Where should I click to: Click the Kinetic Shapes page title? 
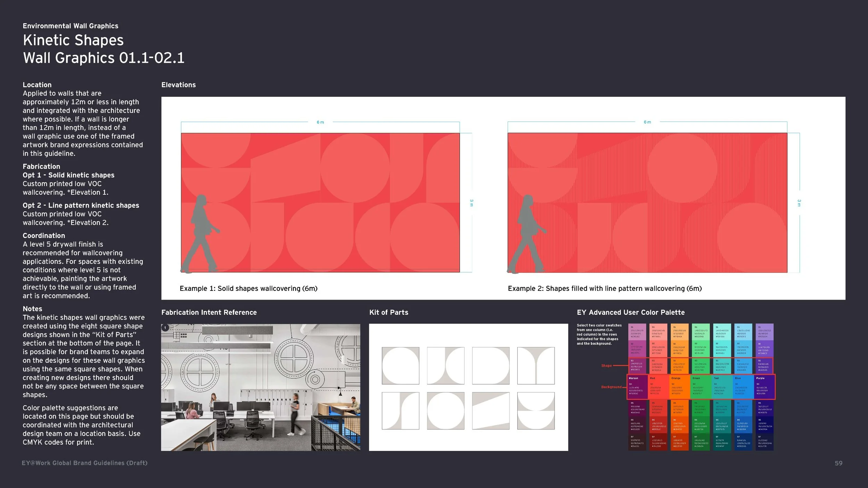(x=73, y=40)
